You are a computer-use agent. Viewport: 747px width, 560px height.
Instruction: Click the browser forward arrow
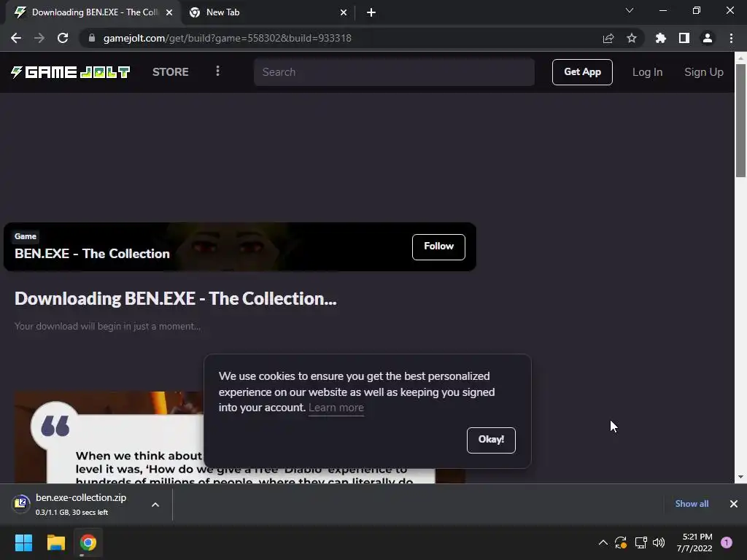[x=39, y=38]
